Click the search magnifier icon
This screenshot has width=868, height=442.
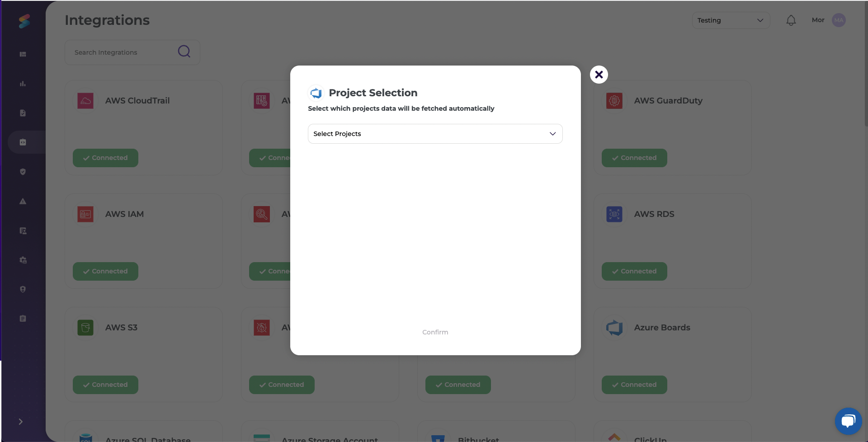click(184, 52)
